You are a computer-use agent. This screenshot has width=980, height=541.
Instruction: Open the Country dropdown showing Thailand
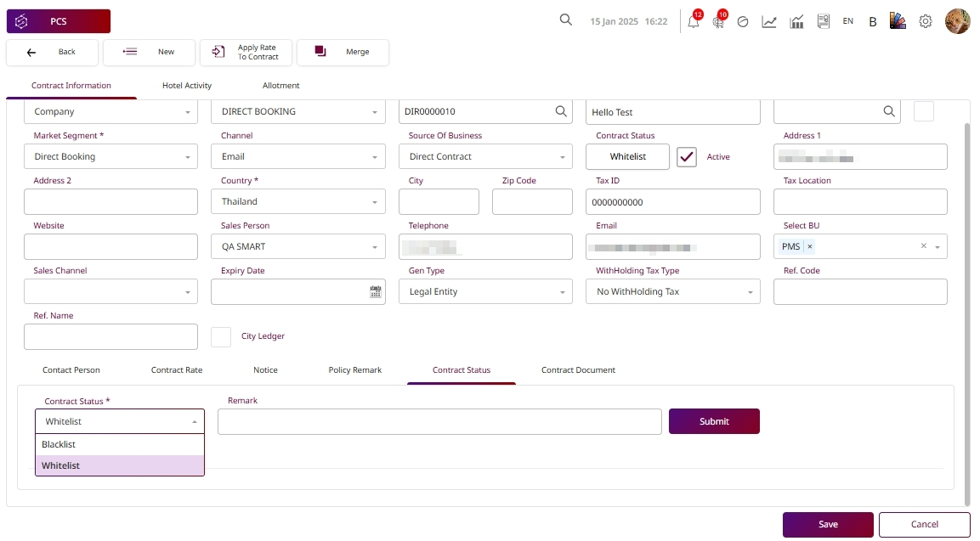pos(297,202)
